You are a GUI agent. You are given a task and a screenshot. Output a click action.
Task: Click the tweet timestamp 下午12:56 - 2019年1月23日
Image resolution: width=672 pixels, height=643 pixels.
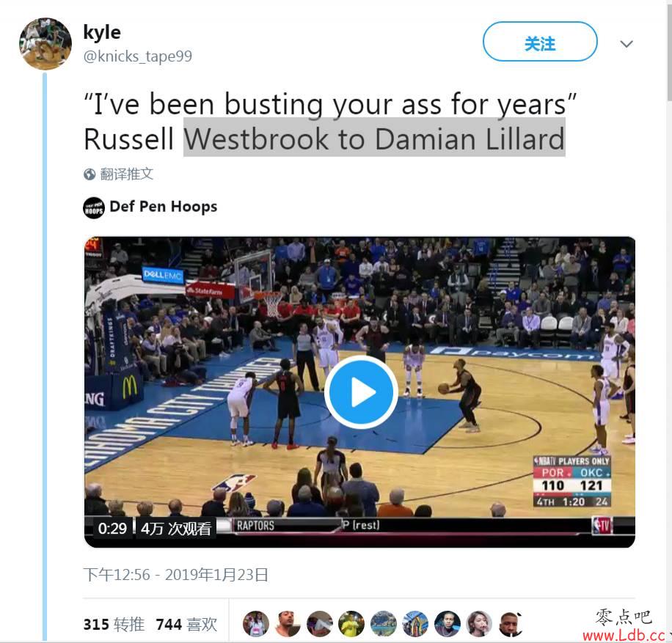click(x=176, y=575)
